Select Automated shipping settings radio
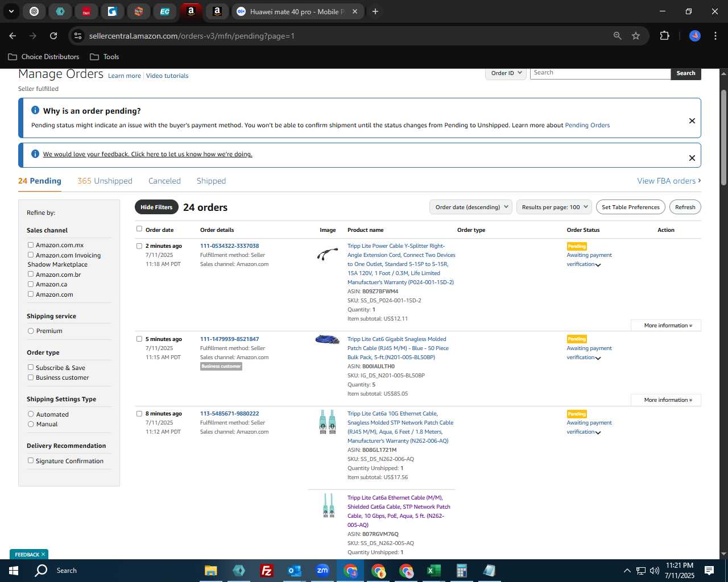728x582 pixels. 31,414
